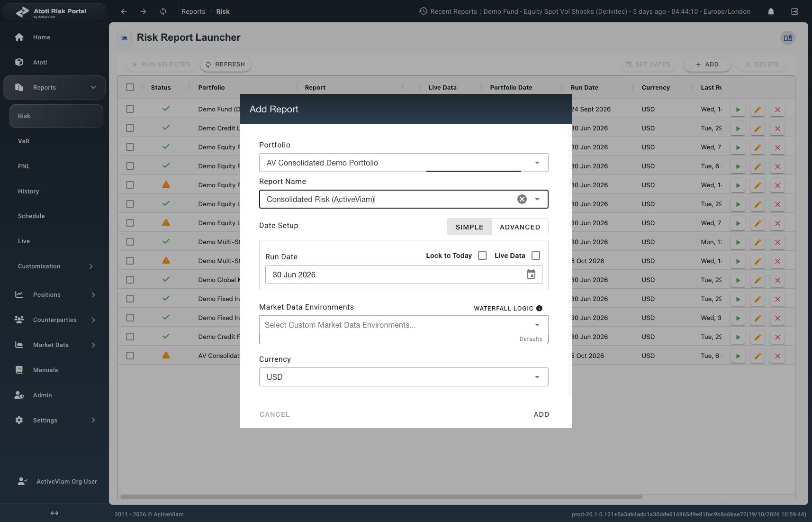Expand the Settings submenu

(x=93, y=420)
